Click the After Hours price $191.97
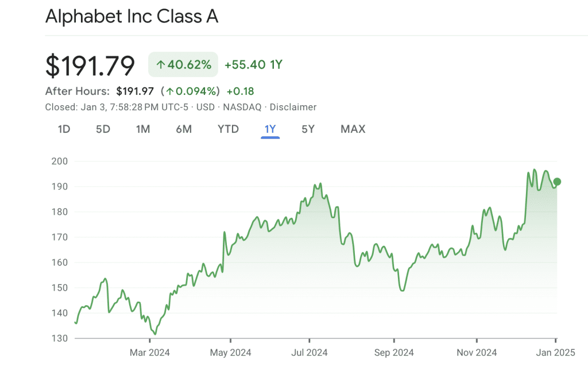 [135, 91]
